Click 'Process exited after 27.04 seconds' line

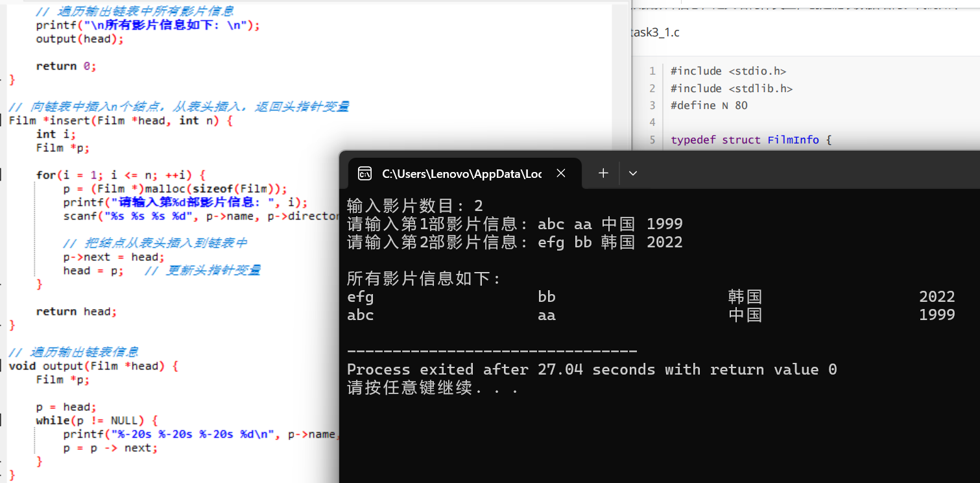(592, 370)
